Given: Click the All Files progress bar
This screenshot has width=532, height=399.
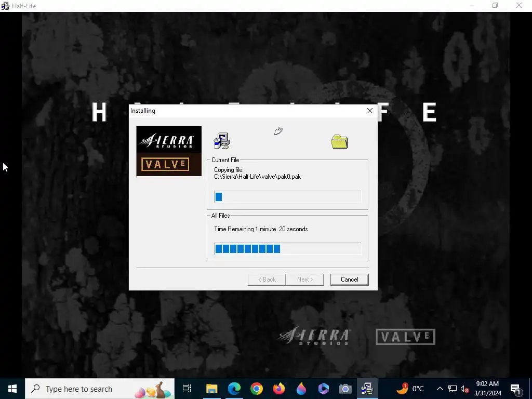Looking at the screenshot, I should click(288, 249).
